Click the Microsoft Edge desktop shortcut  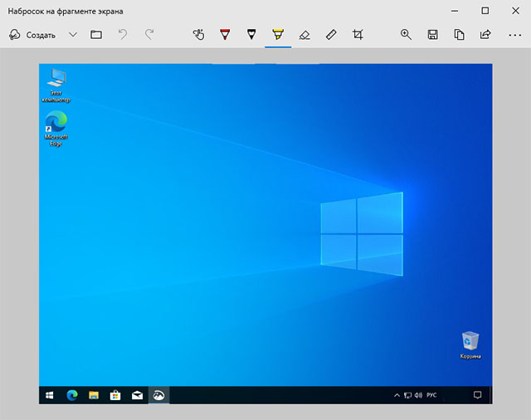coord(56,129)
